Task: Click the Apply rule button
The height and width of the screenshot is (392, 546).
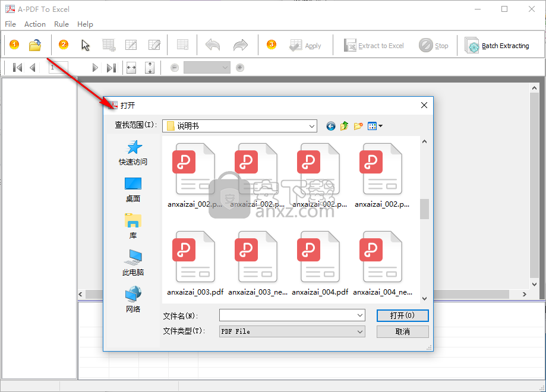Action: point(305,46)
